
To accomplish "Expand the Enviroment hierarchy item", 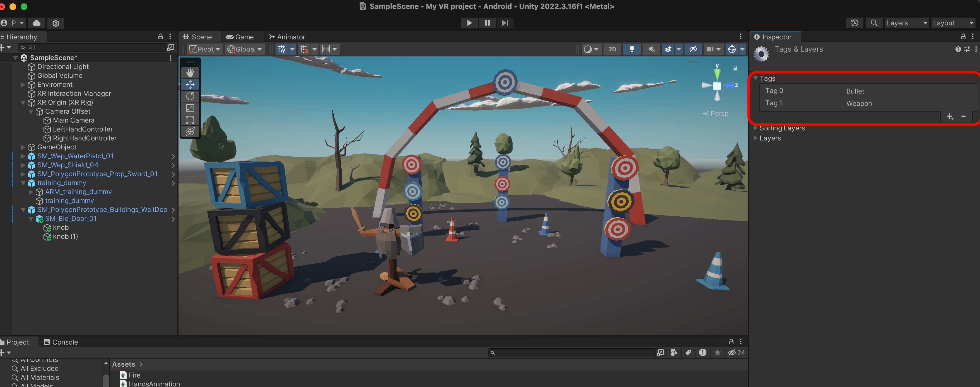I will [x=23, y=85].
